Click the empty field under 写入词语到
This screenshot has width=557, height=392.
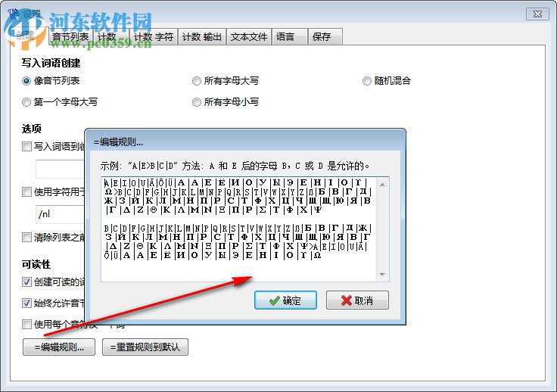coord(61,169)
